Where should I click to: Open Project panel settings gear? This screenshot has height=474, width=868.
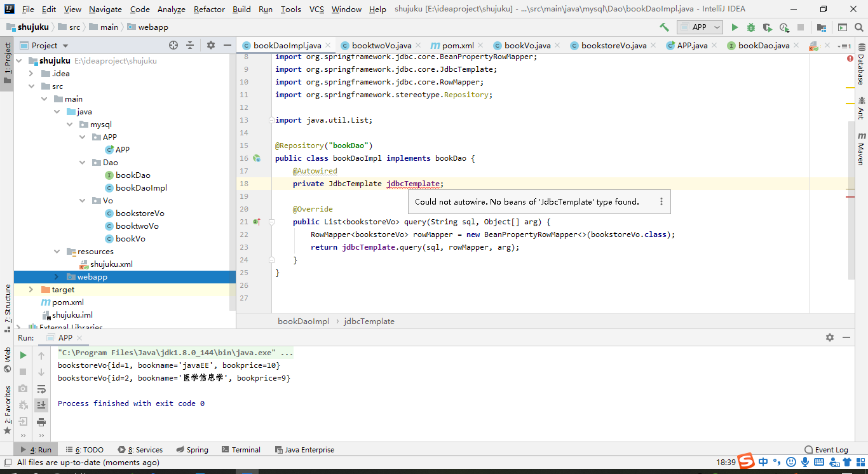[211, 45]
